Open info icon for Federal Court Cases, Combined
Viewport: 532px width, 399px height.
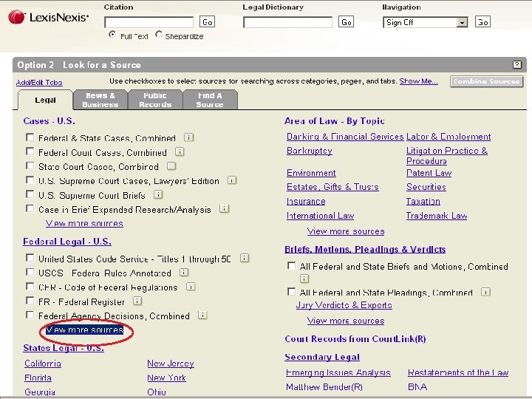tap(180, 151)
